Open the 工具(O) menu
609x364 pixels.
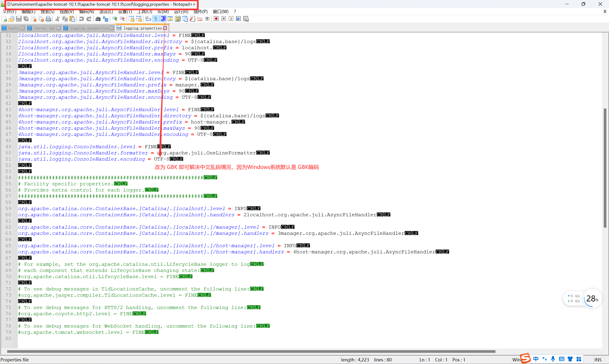[x=145, y=11]
